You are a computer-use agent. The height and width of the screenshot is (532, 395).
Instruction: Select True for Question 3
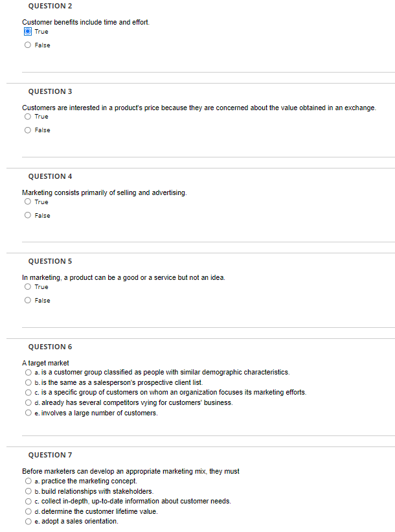click(27, 117)
